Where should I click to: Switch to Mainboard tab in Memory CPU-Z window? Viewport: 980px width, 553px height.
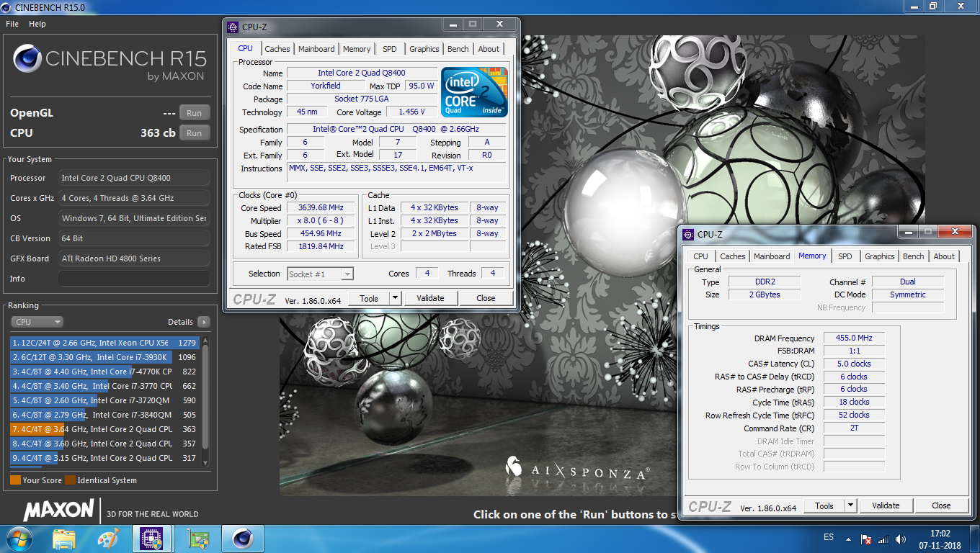(x=772, y=256)
